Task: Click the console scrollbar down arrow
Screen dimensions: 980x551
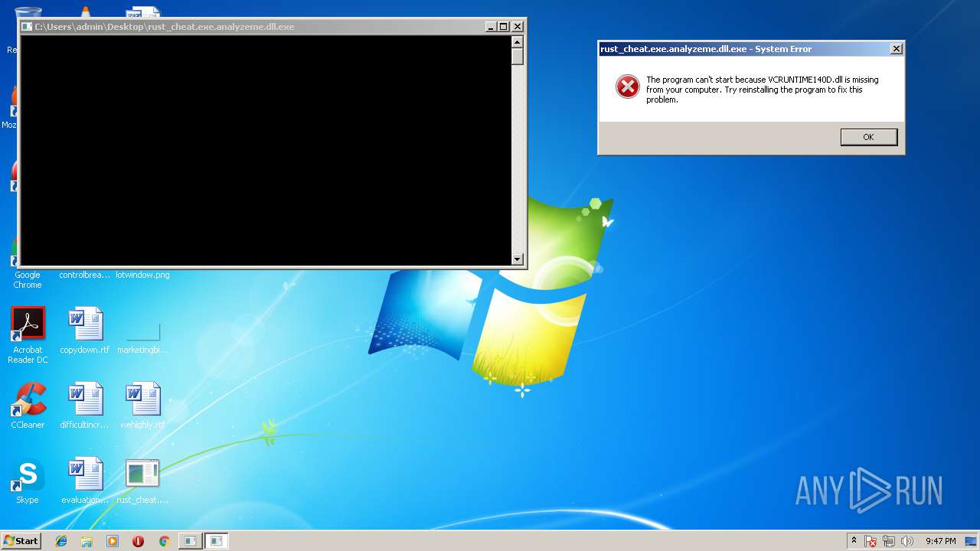Action: click(517, 259)
